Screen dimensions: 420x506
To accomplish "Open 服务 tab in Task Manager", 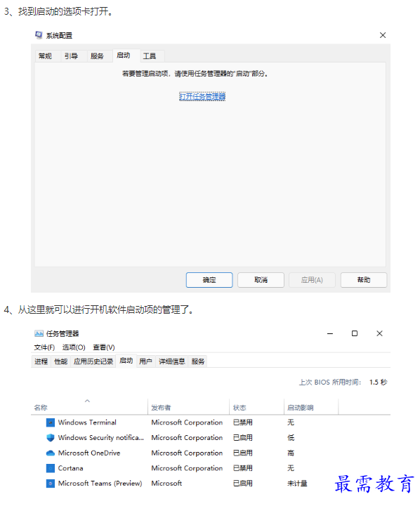I will (x=197, y=361).
